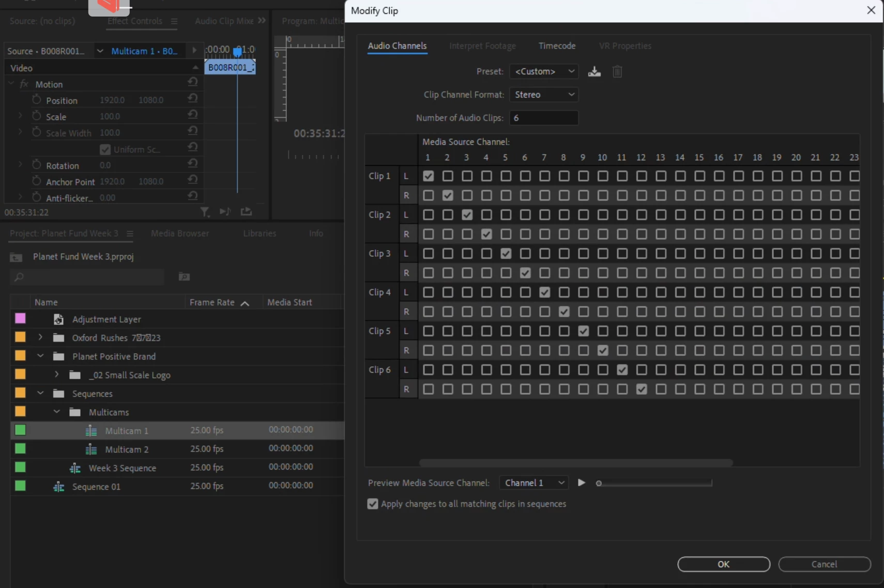Uncheck Clip 3 L source channel 5
The image size is (884, 588).
506,254
